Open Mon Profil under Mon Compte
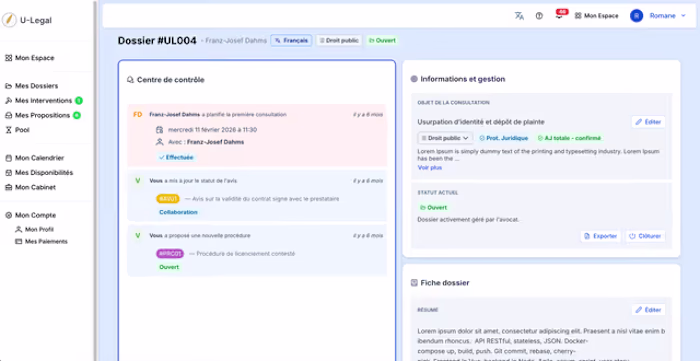 coord(34,229)
